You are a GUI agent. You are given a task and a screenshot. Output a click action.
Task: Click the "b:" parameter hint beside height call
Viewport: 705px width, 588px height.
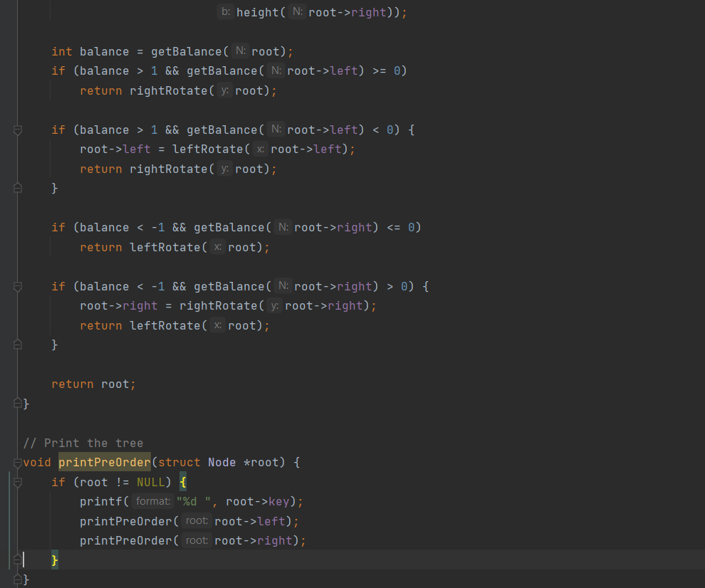tap(225, 11)
